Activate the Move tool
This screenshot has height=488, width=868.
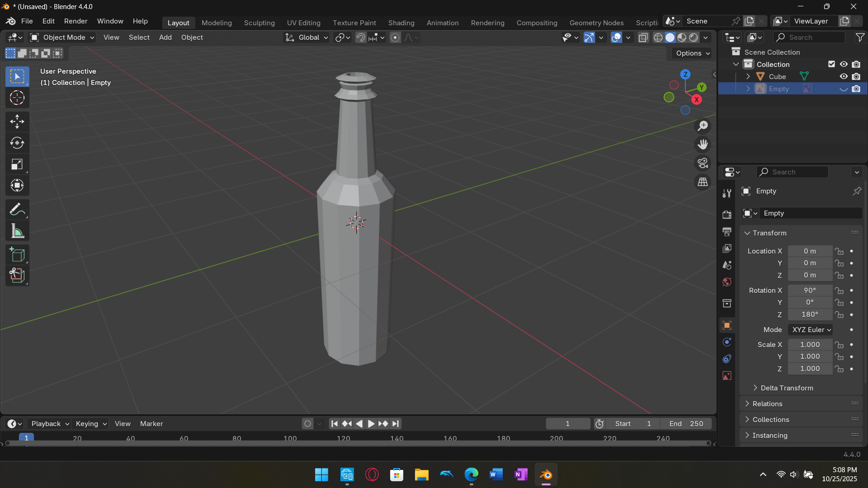[17, 121]
